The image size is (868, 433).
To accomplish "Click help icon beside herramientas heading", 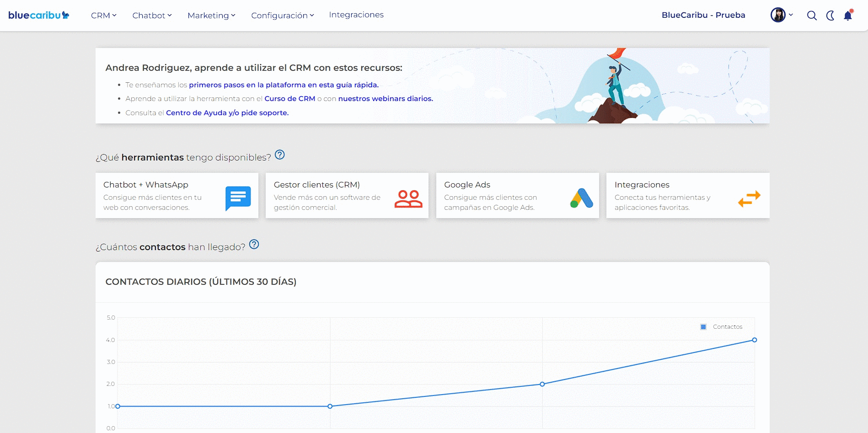I will click(x=280, y=155).
